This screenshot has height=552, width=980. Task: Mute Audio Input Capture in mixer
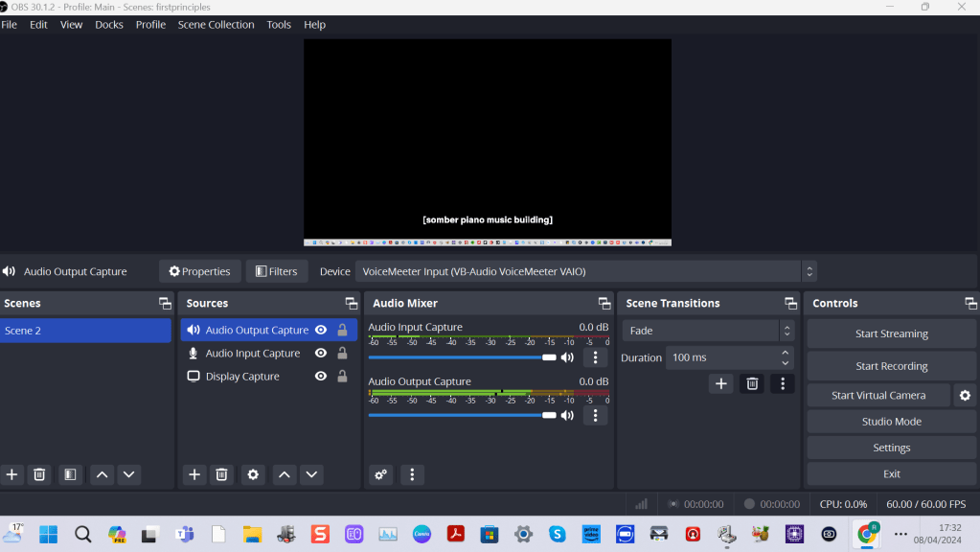point(567,357)
